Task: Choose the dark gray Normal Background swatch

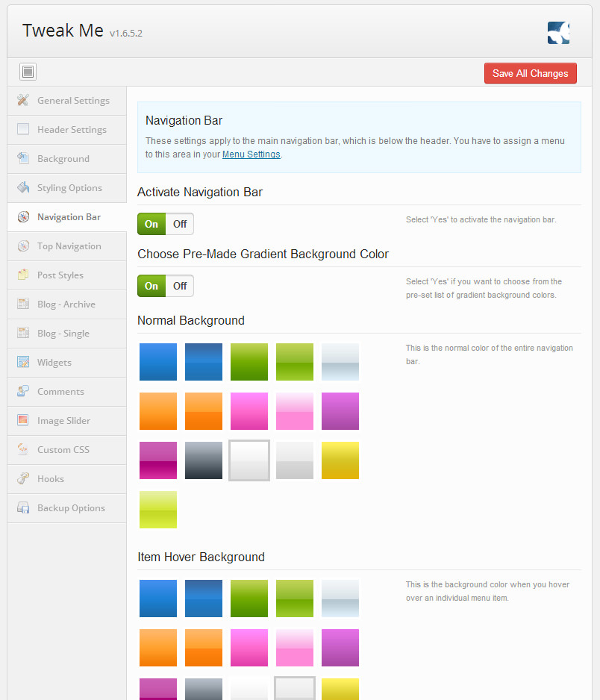Action: coord(204,460)
